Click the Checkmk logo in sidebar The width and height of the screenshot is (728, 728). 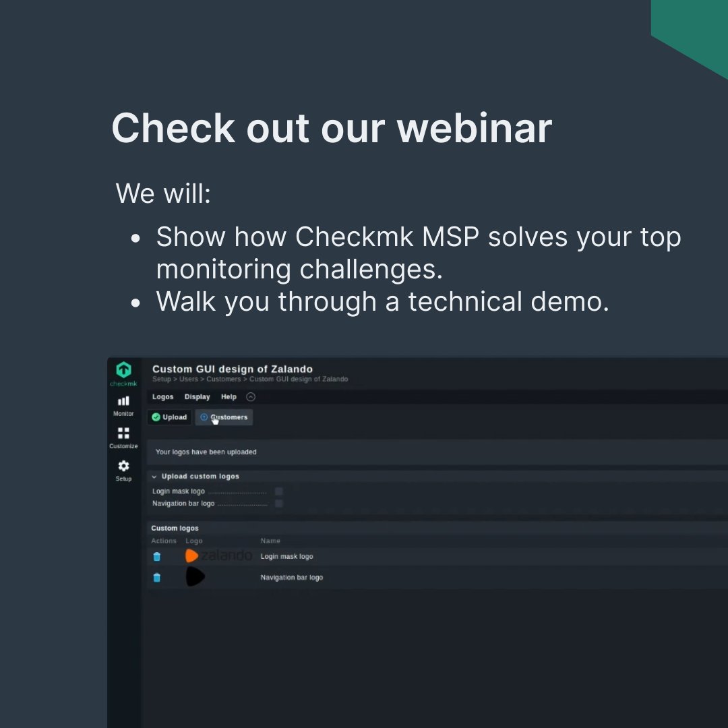(123, 373)
